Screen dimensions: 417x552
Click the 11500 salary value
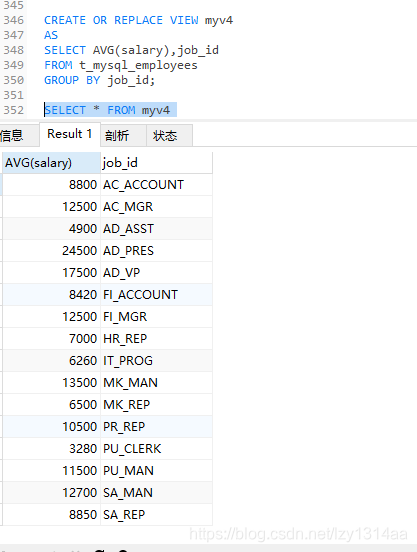point(51,471)
